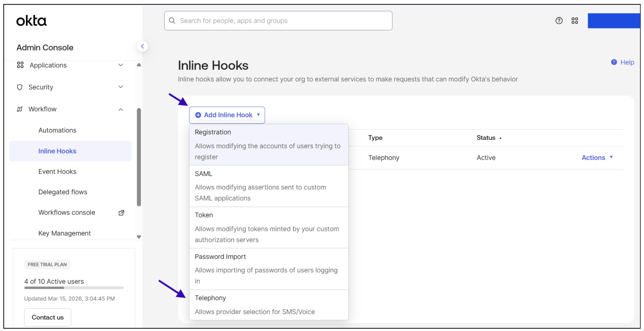Click the Help link

click(627, 62)
